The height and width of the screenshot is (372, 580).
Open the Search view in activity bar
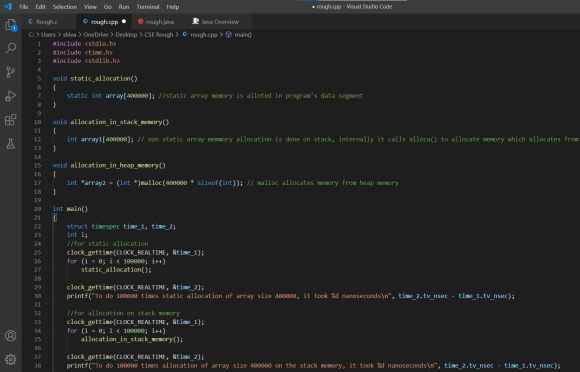point(11,48)
